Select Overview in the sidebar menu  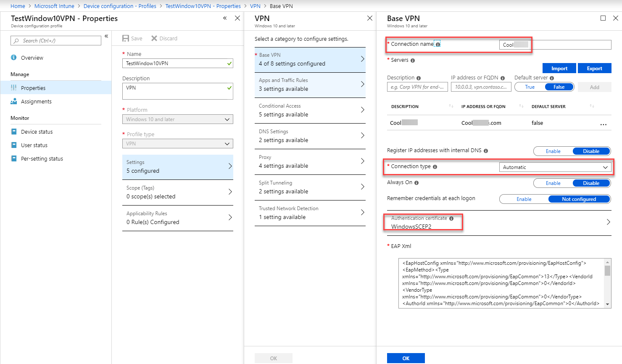pyautogui.click(x=56, y=58)
